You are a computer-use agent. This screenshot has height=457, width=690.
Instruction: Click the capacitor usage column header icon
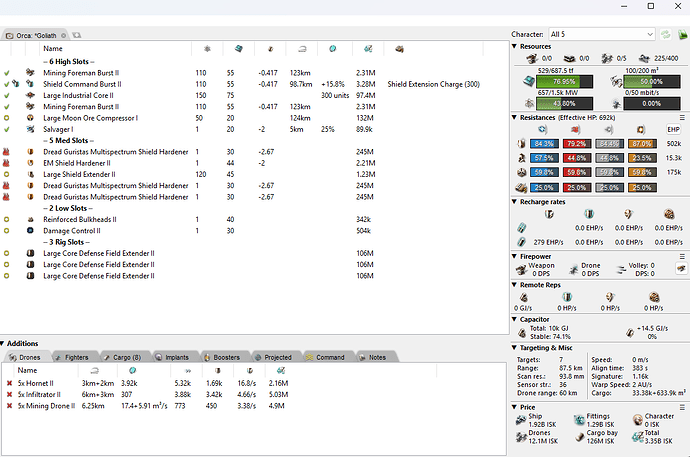pyautogui.click(x=270, y=49)
